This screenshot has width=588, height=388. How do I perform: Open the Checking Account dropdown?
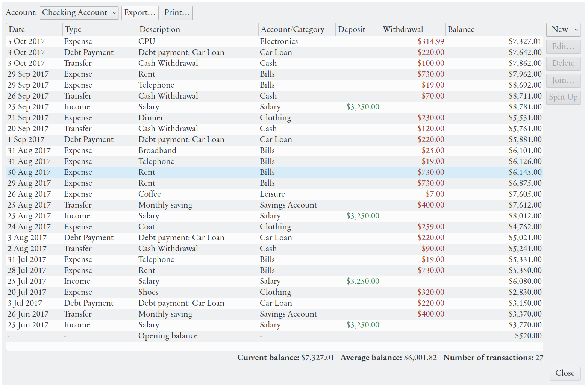pyautogui.click(x=79, y=13)
